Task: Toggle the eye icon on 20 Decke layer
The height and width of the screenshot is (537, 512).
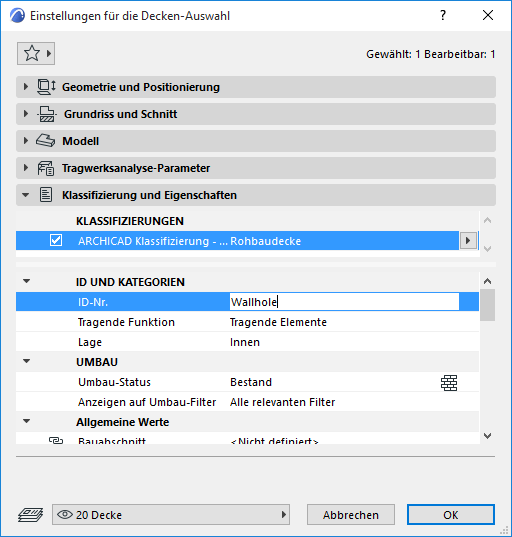Action: coord(65,514)
